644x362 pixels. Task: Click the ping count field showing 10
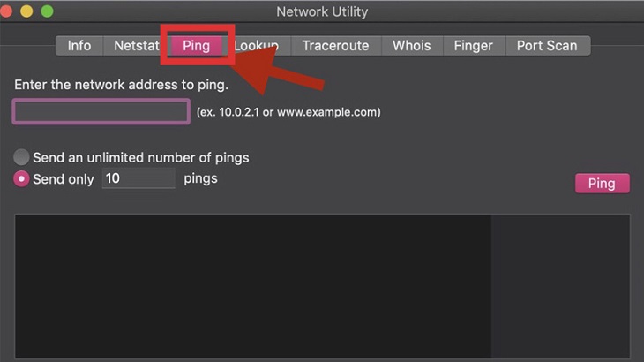[139, 178]
